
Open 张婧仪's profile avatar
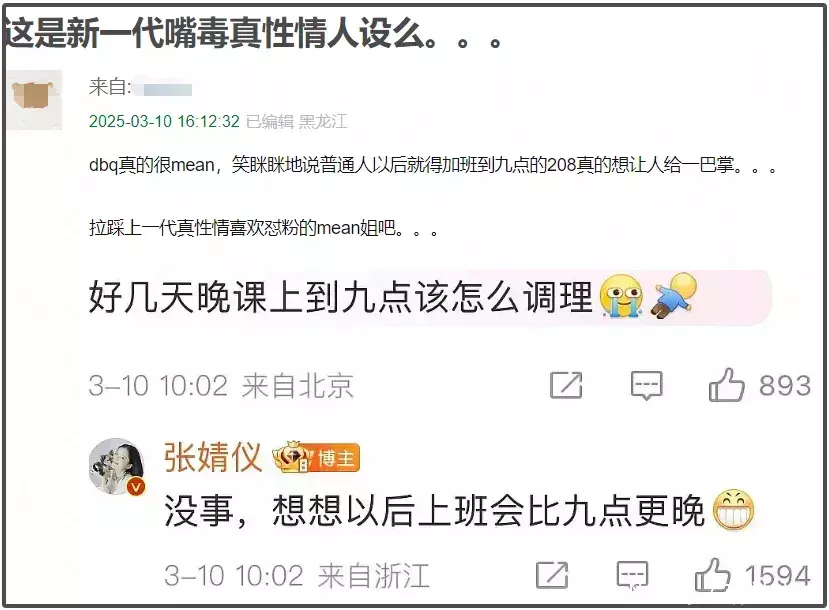[x=117, y=467]
